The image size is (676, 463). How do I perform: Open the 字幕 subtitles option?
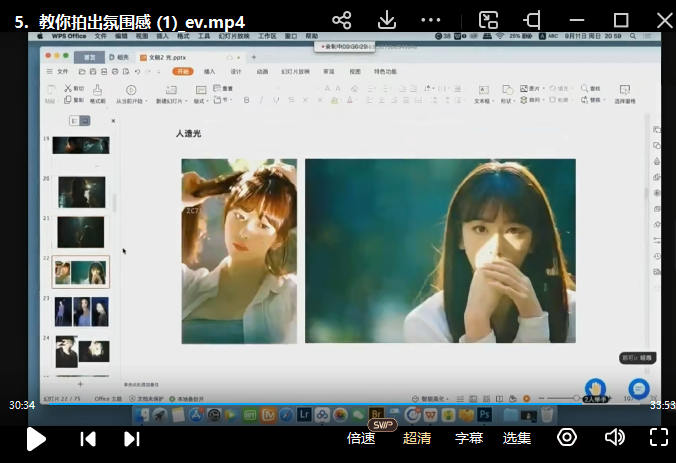click(x=469, y=438)
